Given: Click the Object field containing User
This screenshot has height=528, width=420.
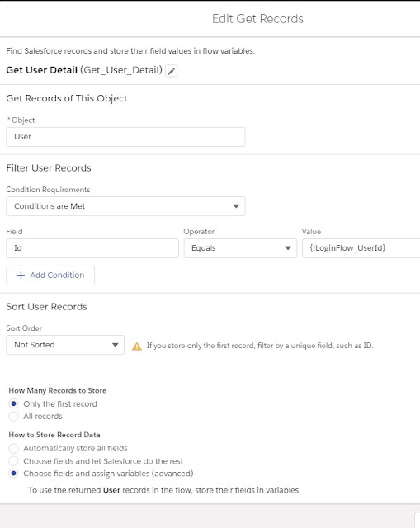Looking at the screenshot, I should click(x=125, y=137).
